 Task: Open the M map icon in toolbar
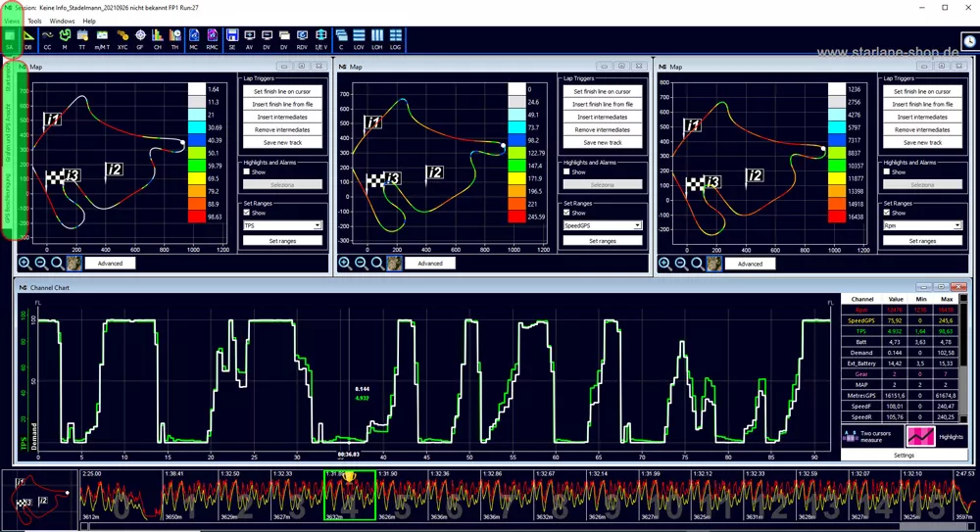tap(65, 39)
